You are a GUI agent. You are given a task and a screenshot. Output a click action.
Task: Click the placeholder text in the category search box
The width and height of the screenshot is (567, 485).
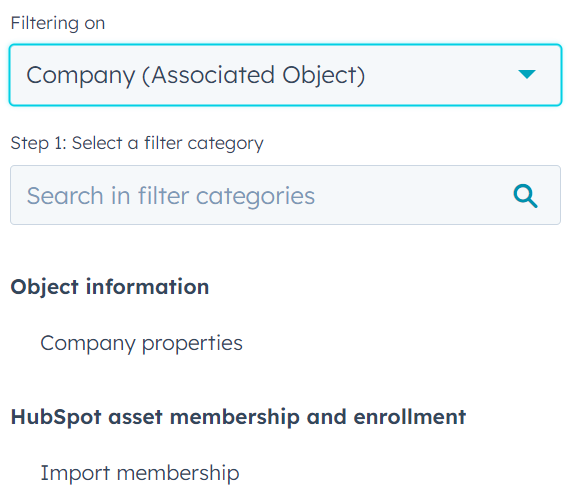click(171, 196)
